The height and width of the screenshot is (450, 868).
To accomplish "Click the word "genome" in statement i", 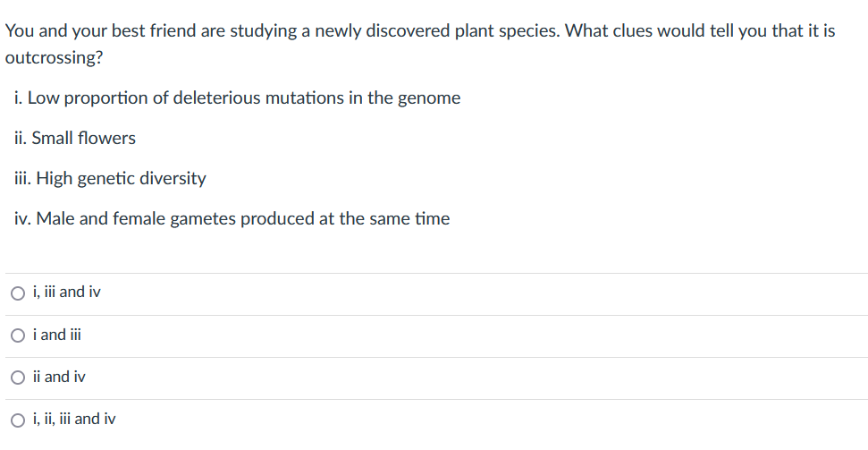I will coord(431,98).
